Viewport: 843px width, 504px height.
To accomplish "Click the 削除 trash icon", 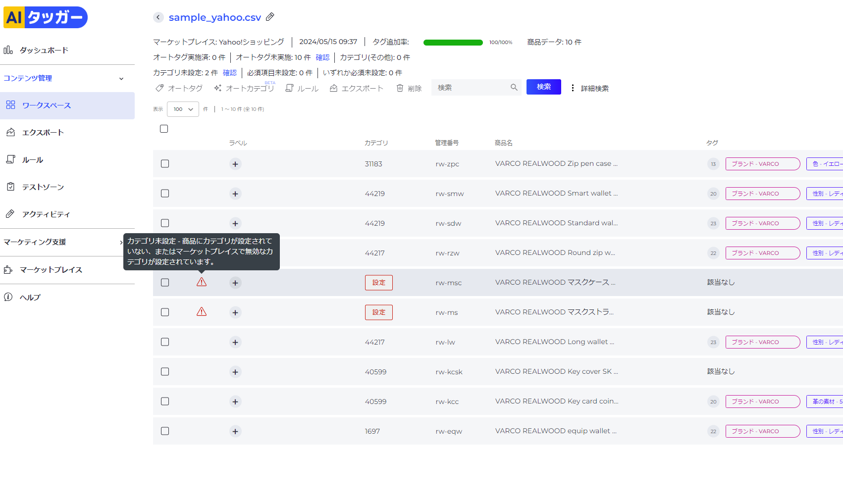I will pyautogui.click(x=400, y=88).
